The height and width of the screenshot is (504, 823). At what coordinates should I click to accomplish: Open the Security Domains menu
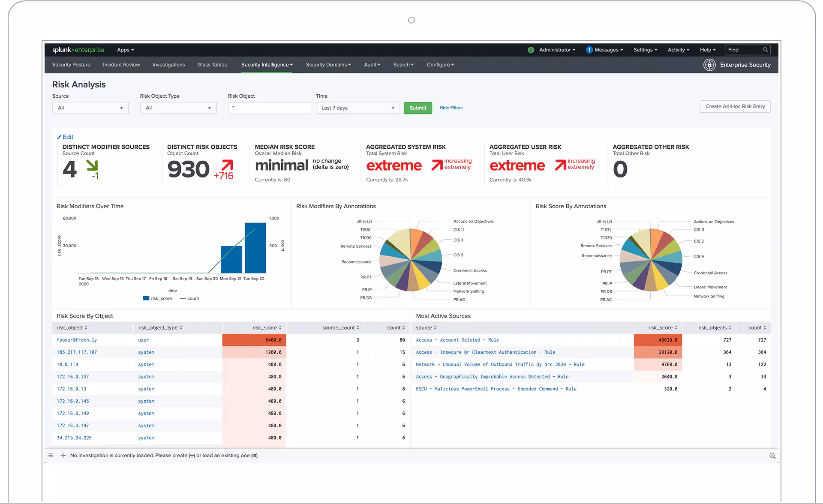tap(328, 65)
